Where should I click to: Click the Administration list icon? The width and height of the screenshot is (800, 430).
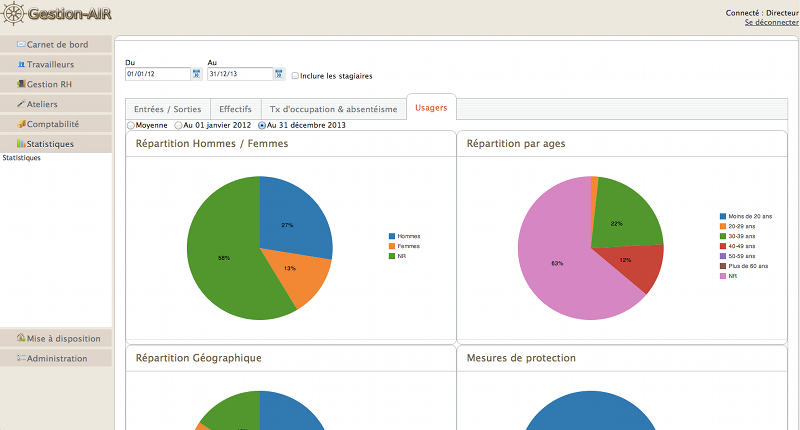tap(21, 358)
